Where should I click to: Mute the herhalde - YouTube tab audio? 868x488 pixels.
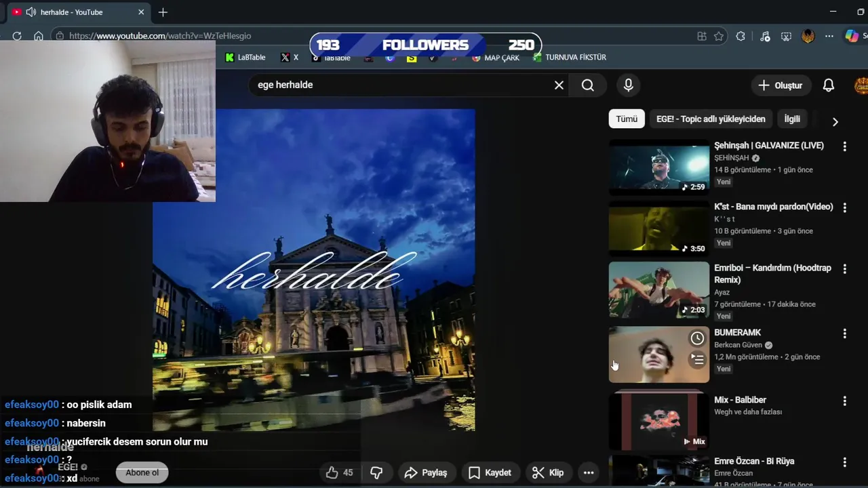pyautogui.click(x=31, y=12)
